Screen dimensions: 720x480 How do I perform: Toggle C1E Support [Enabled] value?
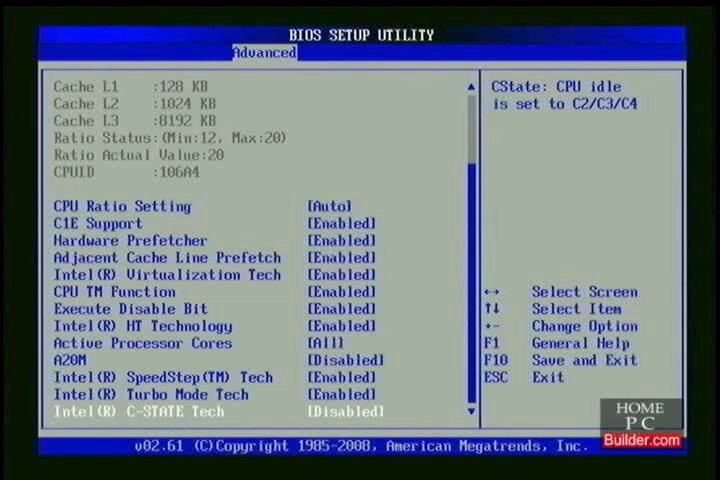[341, 223]
